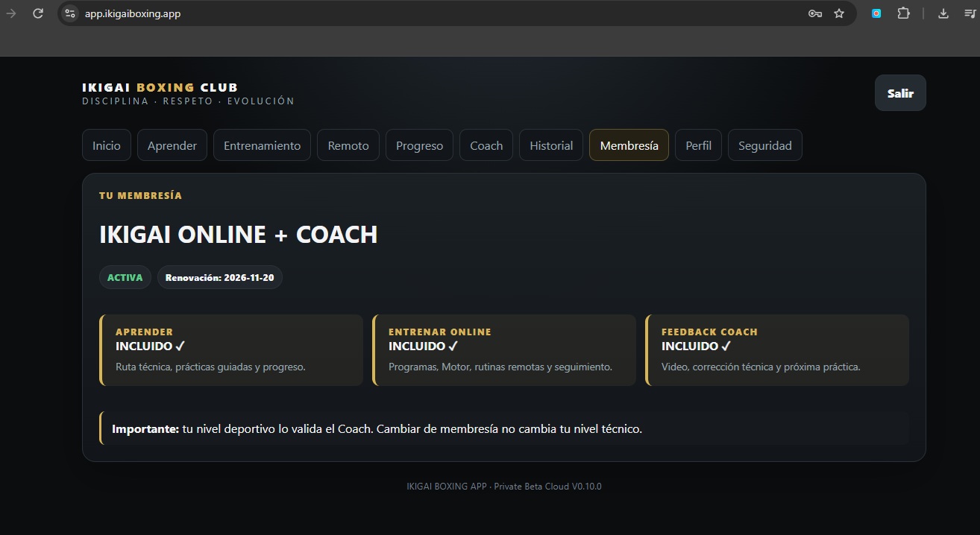
Task: Click the address bar URL app.ikigaiboxing.app
Action: pos(133,13)
